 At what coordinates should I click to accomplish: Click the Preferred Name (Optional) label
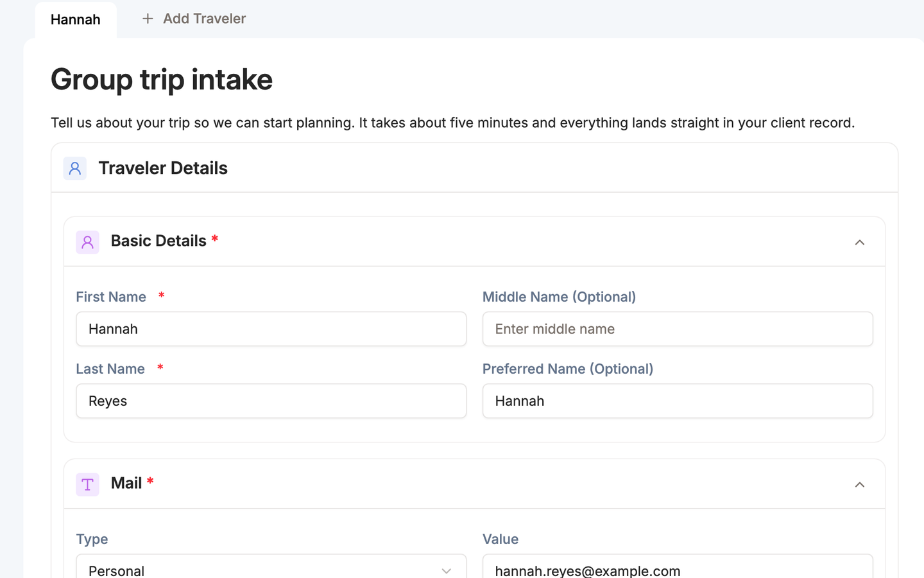tap(568, 369)
